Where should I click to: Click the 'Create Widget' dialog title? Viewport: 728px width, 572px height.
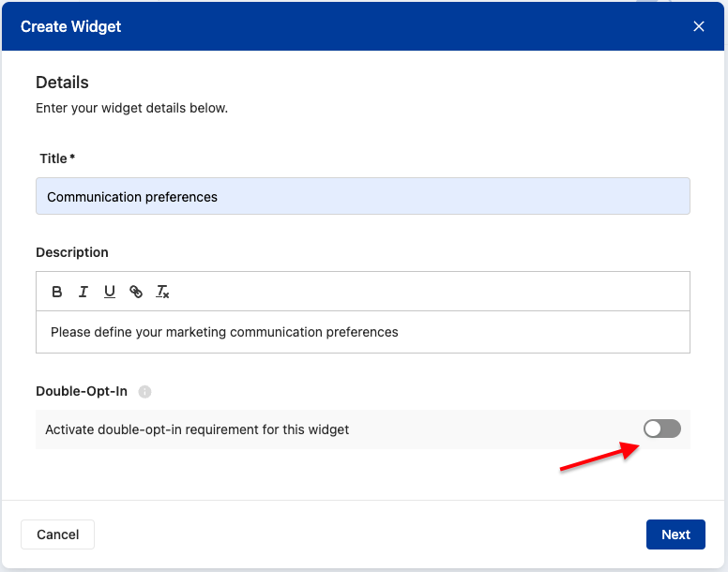70,26
